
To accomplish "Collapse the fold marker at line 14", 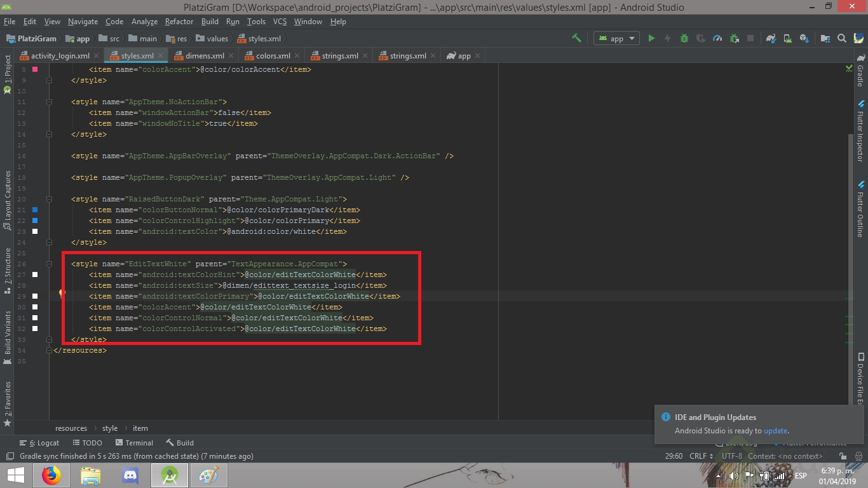I will pyautogui.click(x=48, y=134).
